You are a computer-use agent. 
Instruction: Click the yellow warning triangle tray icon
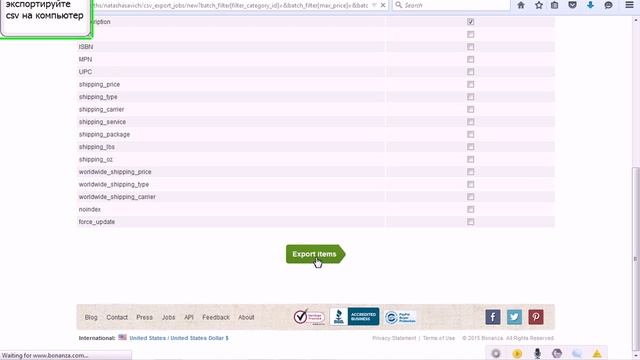[597, 353]
